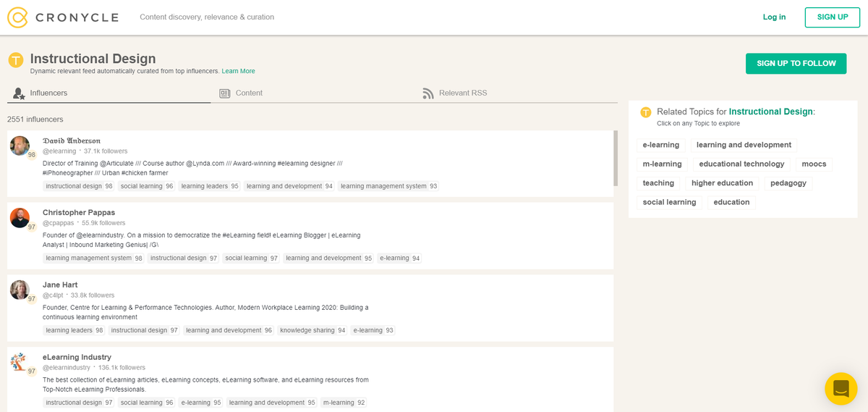Open David Anderson's profile name

tap(72, 140)
